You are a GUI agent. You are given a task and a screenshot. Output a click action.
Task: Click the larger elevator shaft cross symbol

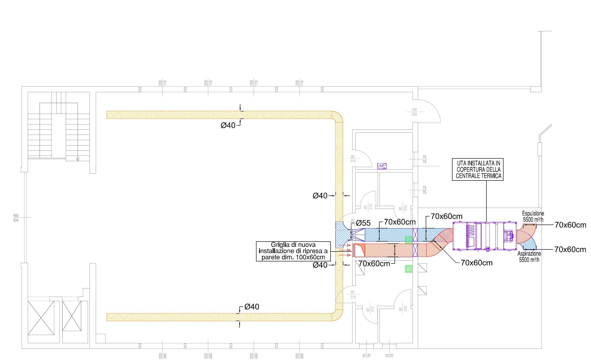(41, 318)
